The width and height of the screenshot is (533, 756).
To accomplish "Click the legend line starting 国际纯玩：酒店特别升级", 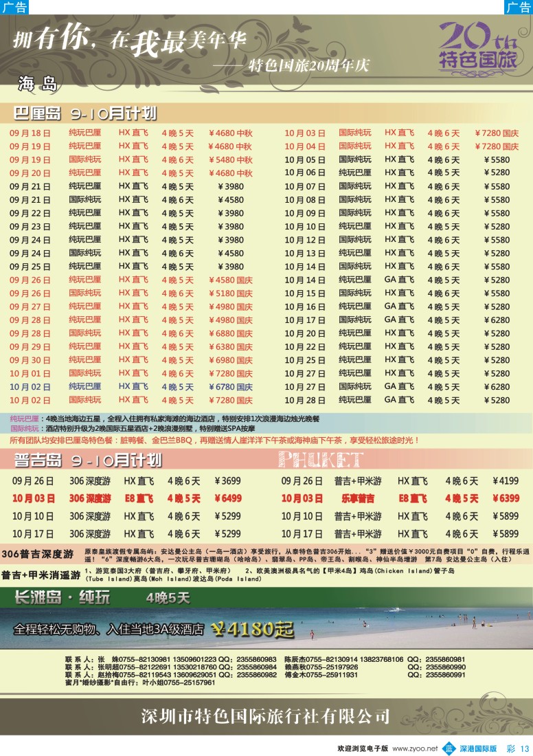I will [x=133, y=429].
